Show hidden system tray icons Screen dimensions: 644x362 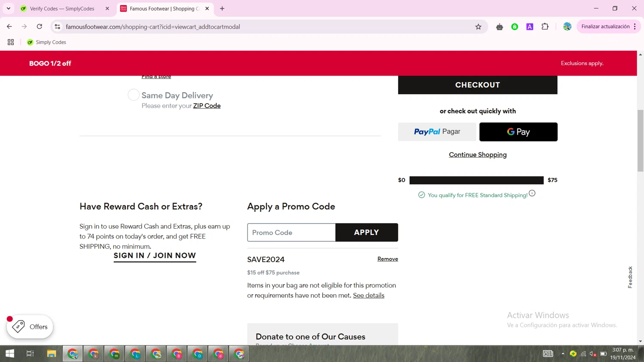(563, 354)
